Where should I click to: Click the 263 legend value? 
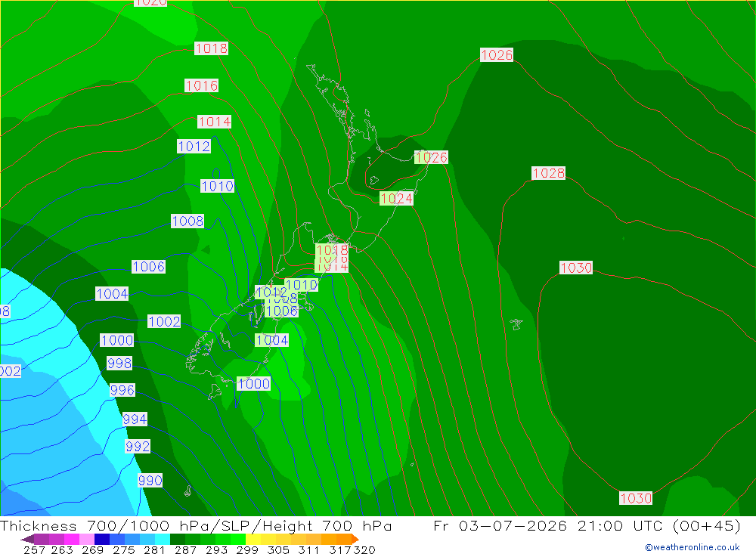coord(62,549)
